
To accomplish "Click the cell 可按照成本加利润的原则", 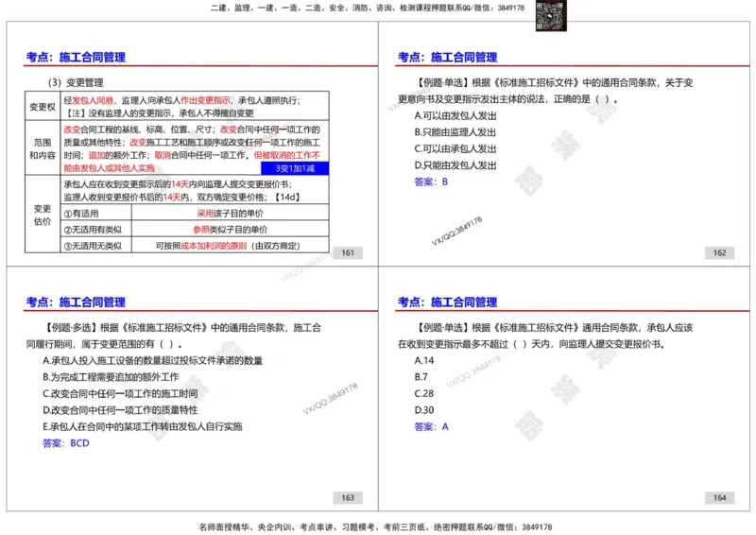I will [231, 246].
